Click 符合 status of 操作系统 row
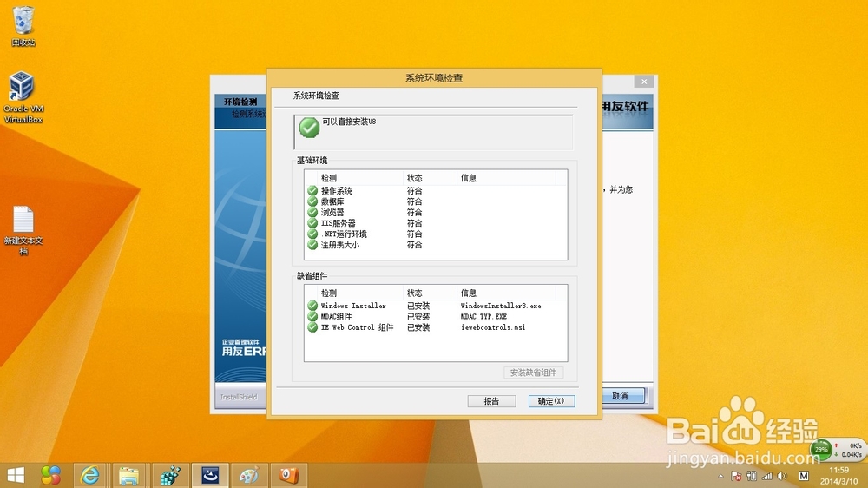The width and height of the screenshot is (868, 488). coord(415,190)
